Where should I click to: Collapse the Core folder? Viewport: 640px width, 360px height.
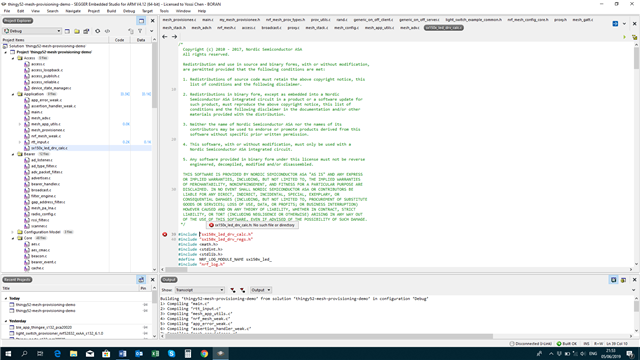13,238
